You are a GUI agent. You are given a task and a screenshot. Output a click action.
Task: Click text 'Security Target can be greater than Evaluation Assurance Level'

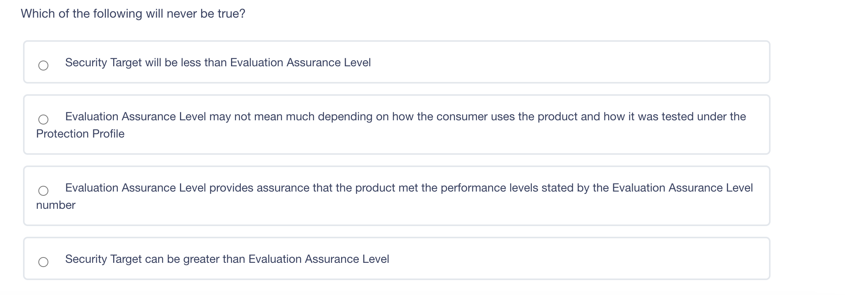click(227, 259)
